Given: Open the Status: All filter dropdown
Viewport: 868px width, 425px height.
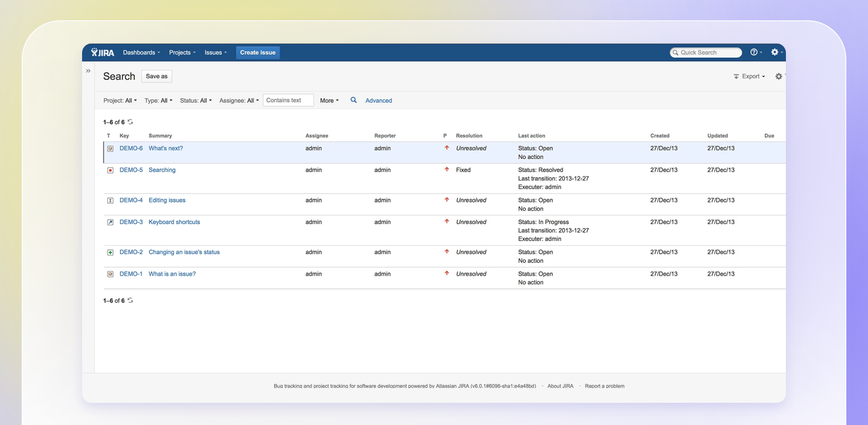Looking at the screenshot, I should (x=196, y=101).
